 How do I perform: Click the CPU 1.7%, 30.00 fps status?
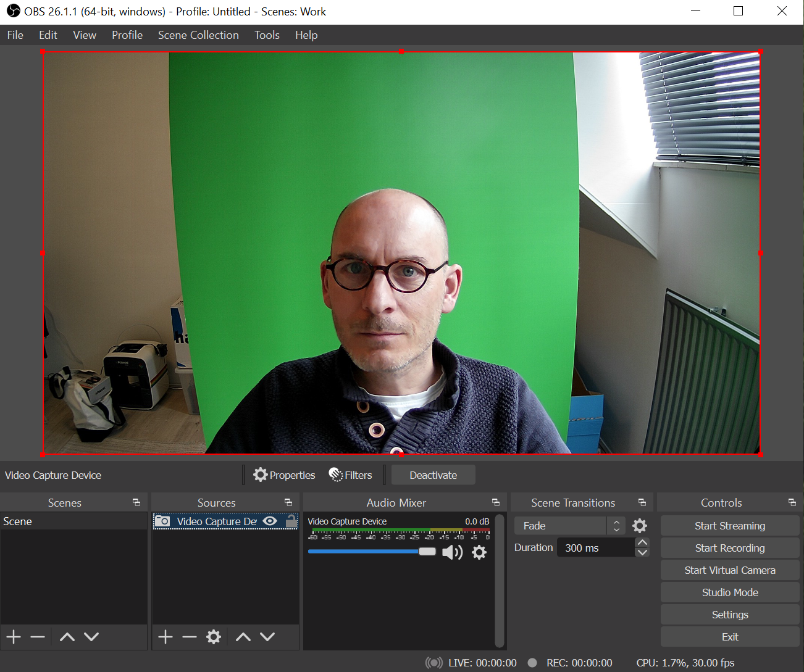pos(685,663)
